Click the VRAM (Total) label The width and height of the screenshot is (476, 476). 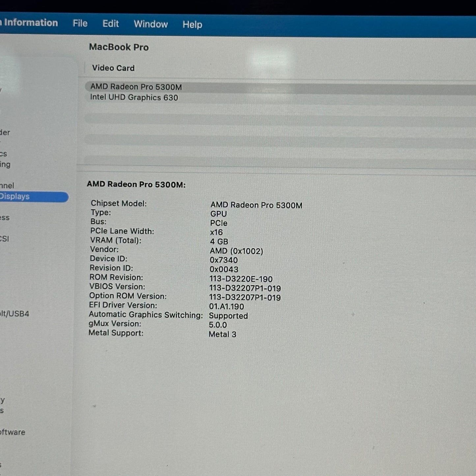tap(116, 240)
